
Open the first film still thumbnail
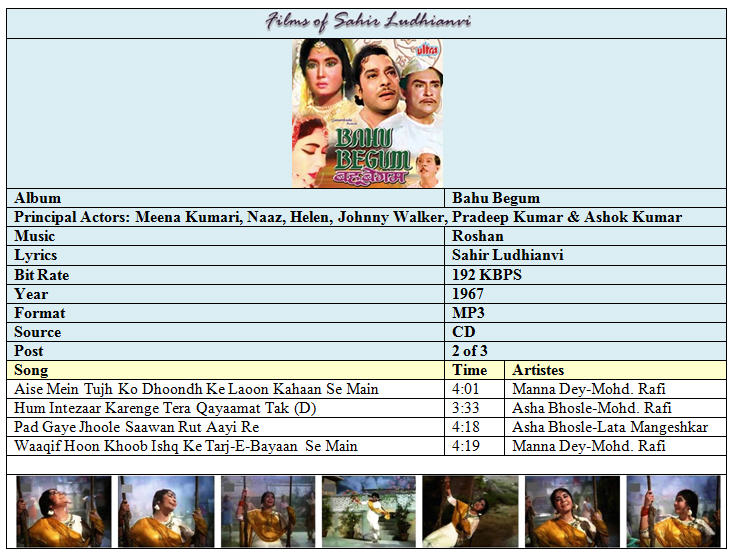coord(64,512)
